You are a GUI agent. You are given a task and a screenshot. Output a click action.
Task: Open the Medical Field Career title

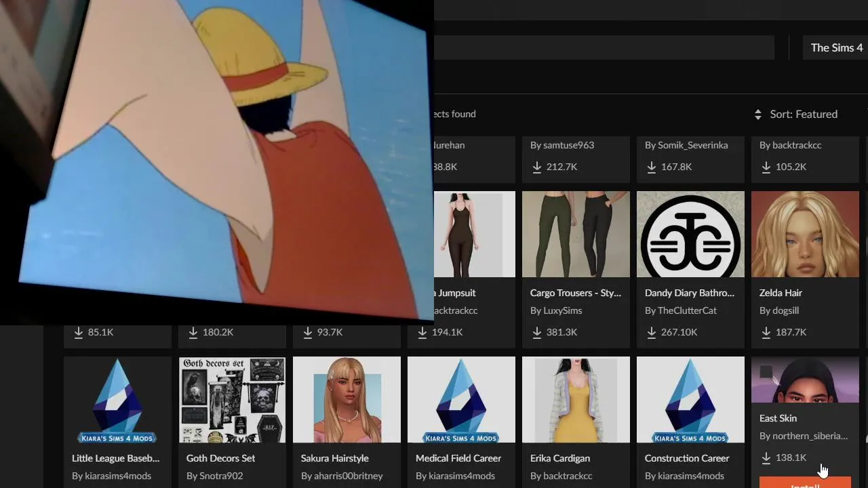[458, 458]
